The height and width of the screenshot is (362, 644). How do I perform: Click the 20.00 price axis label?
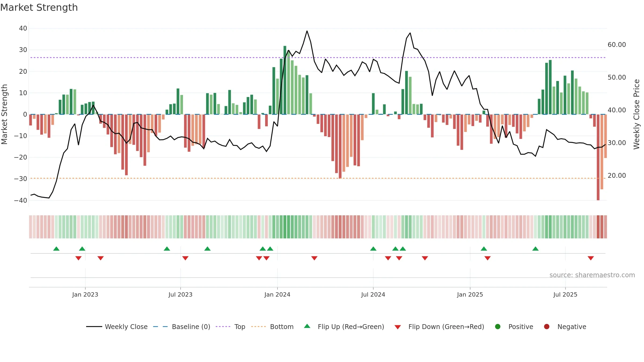tap(617, 176)
